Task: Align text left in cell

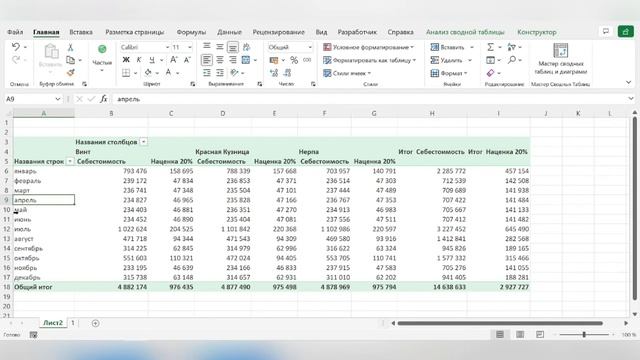Action: pos(207,60)
